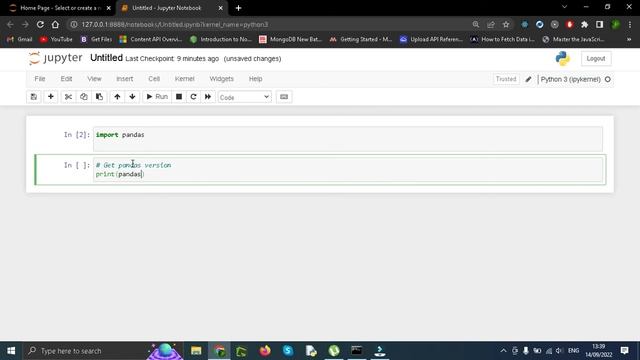Screen dimensions: 640x360
Task: Click the print(pandas) code cell
Action: [348, 169]
